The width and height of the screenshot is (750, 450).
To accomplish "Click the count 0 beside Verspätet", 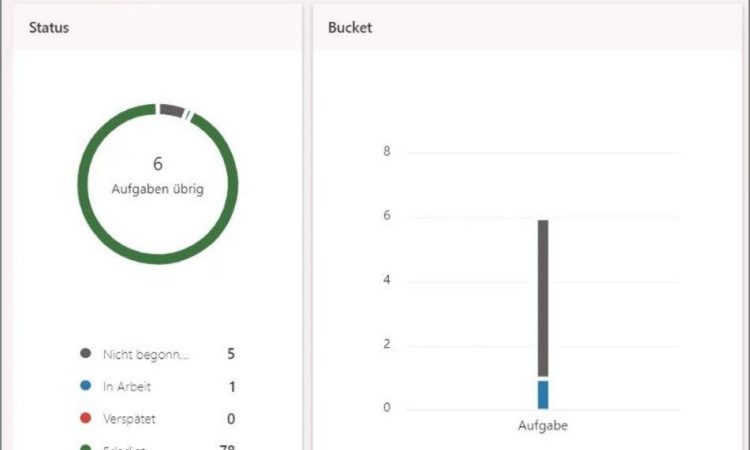I will (231, 419).
